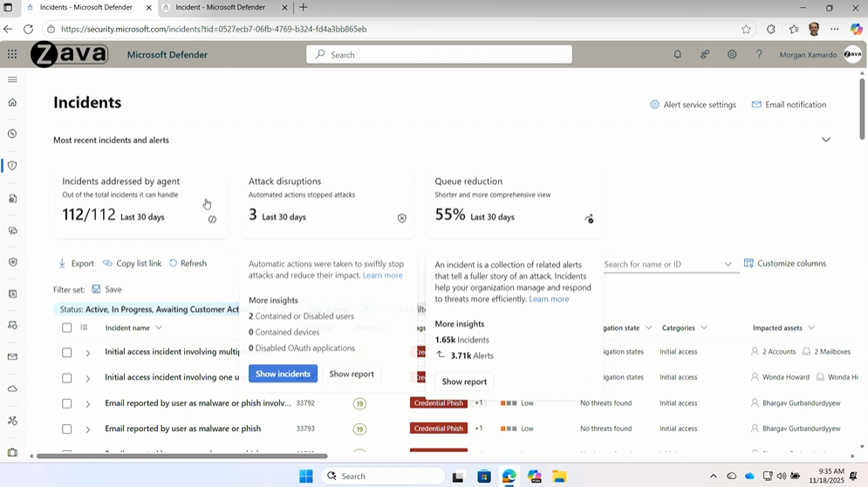Click the Windows taskbar Search box

pyautogui.click(x=383, y=476)
